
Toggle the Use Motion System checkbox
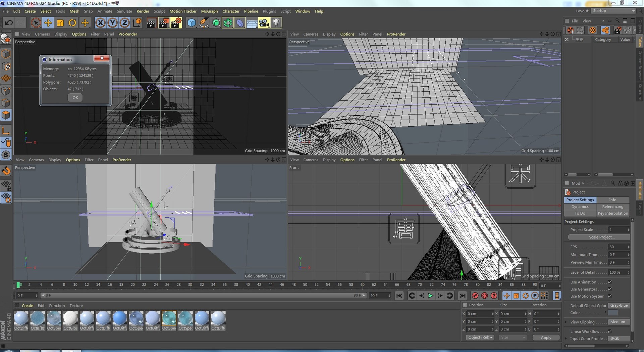(x=610, y=296)
